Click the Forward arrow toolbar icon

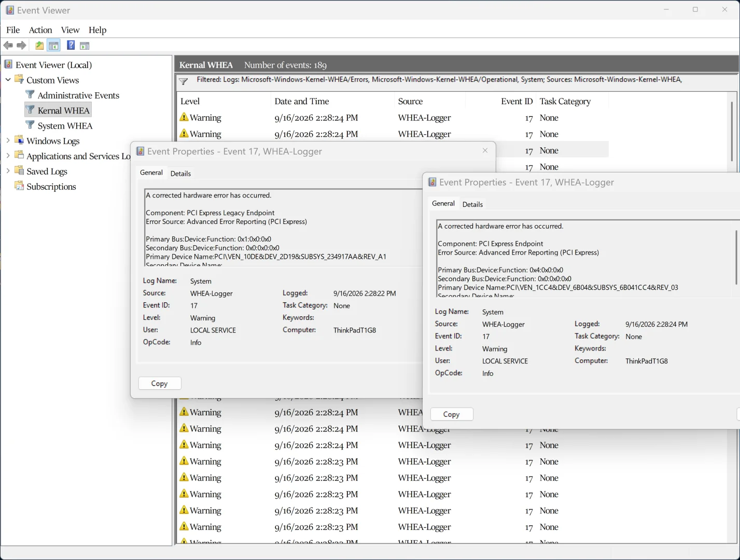[21, 46]
